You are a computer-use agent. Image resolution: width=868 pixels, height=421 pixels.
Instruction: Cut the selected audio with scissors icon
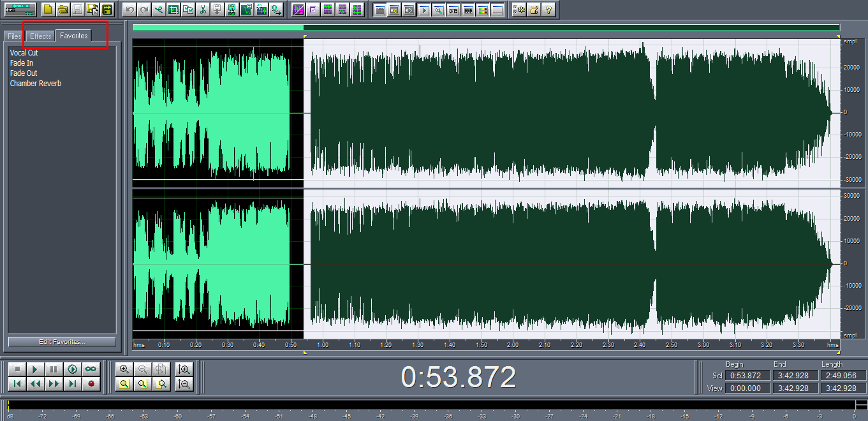point(202,9)
